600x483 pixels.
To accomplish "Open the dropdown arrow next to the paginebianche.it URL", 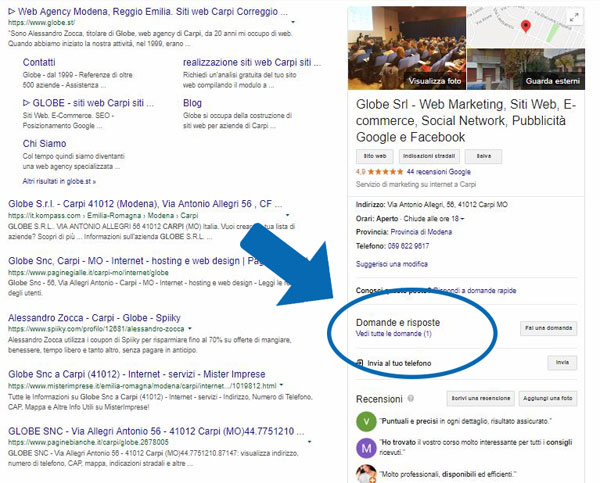I will 309,442.
